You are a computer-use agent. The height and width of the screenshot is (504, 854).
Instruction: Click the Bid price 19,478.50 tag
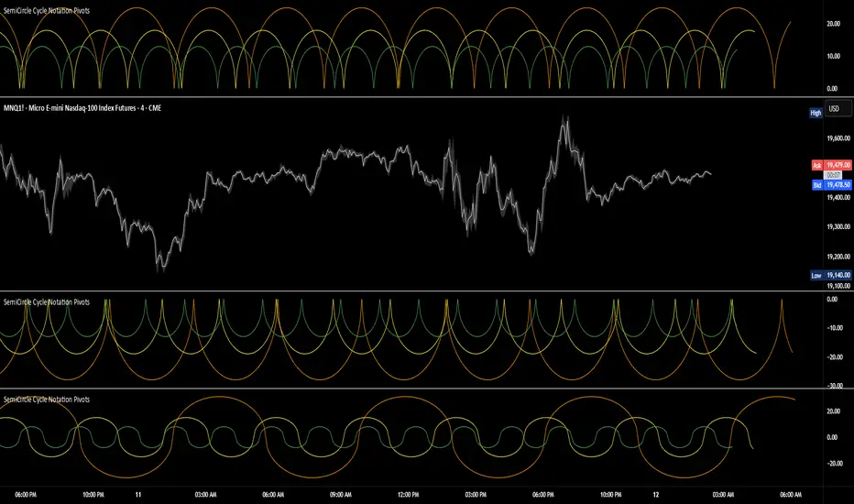[837, 184]
